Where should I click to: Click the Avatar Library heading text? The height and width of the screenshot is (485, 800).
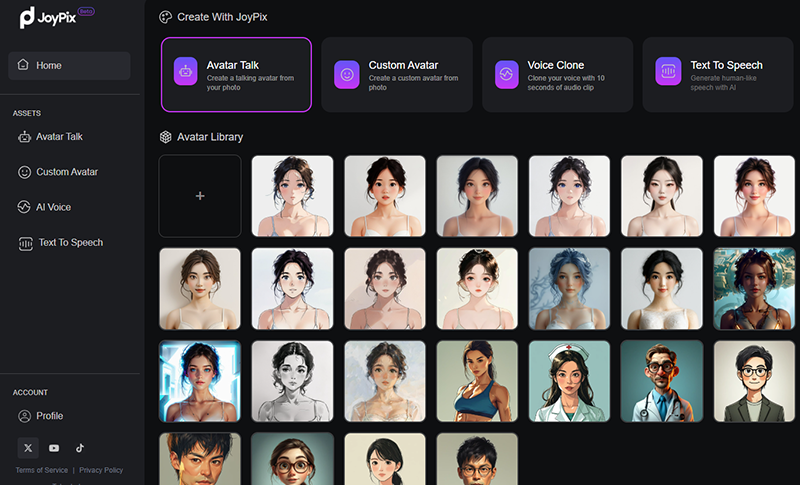click(210, 137)
